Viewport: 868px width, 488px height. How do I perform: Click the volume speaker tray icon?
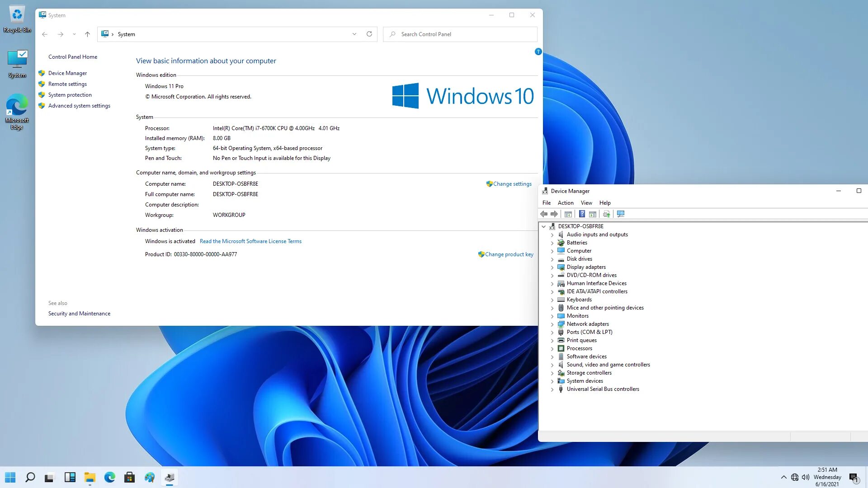806,477
